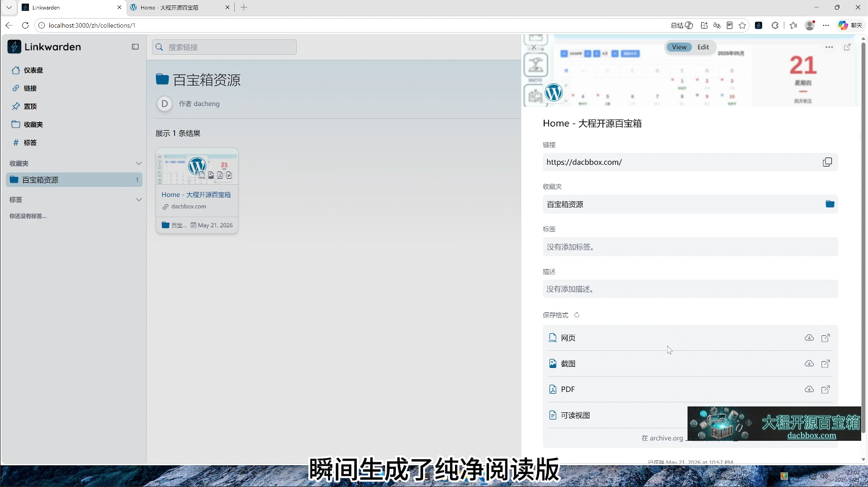Image resolution: width=868 pixels, height=487 pixels.
Task: Click readable format icon on link card
Action: (x=229, y=176)
